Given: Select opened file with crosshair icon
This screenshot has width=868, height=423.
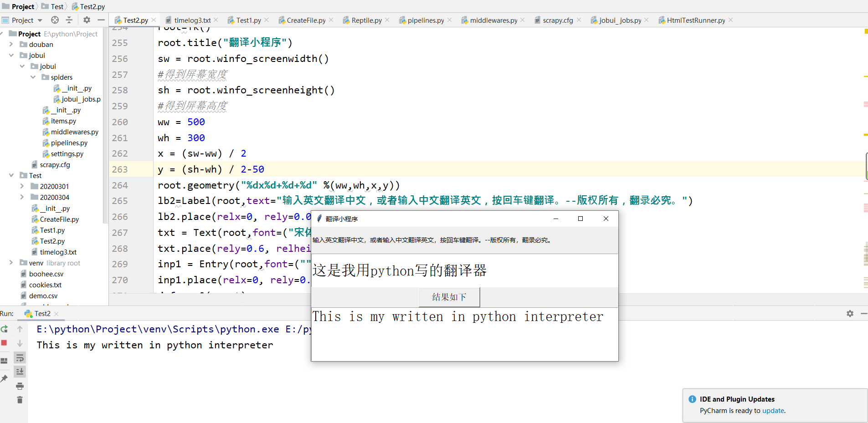Looking at the screenshot, I should [x=55, y=20].
